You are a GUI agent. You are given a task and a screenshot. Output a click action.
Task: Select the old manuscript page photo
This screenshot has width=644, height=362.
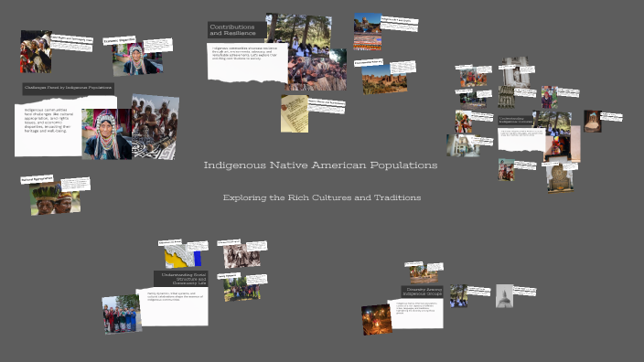point(295,113)
